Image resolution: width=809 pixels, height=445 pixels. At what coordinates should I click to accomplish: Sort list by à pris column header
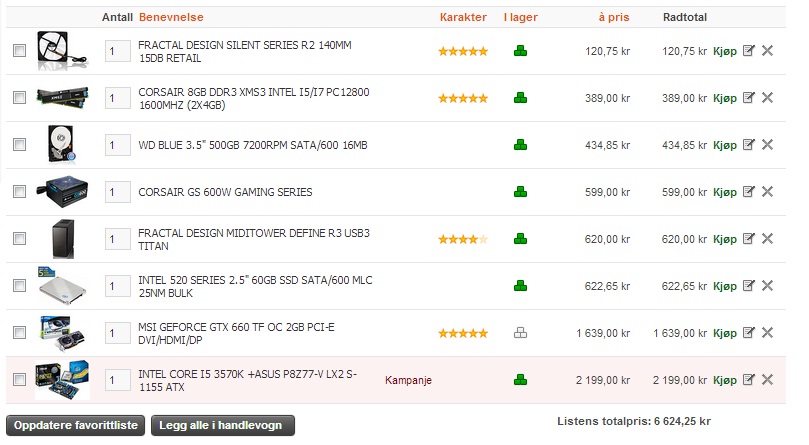[614, 17]
